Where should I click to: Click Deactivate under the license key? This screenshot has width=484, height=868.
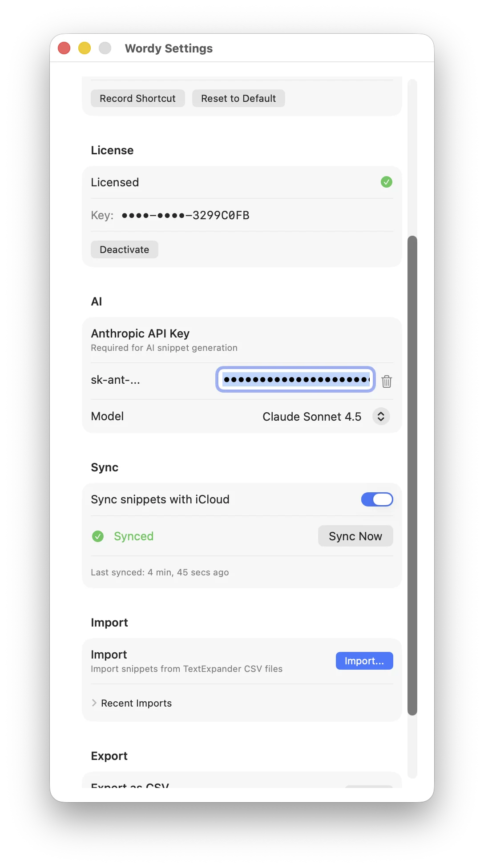pyautogui.click(x=124, y=249)
